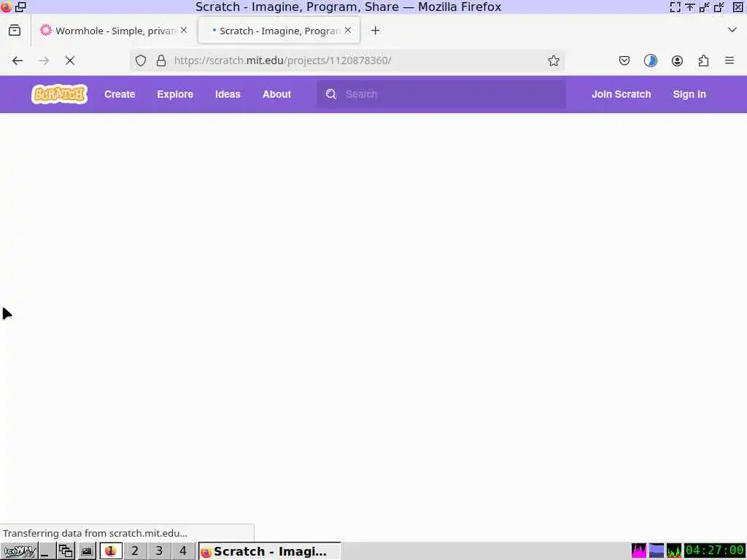Click Join Scratch

tap(622, 94)
